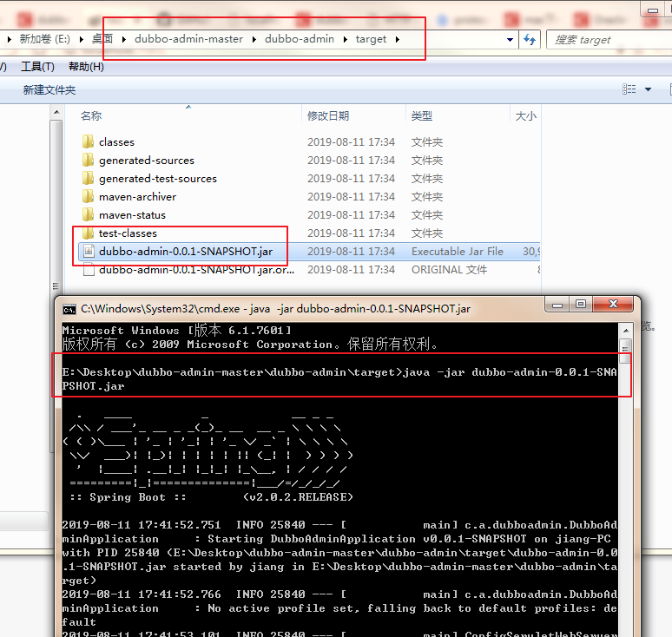Image resolution: width=672 pixels, height=637 pixels.
Task: Click the cmd window vertical scrollbar thumb
Action: 626,351
